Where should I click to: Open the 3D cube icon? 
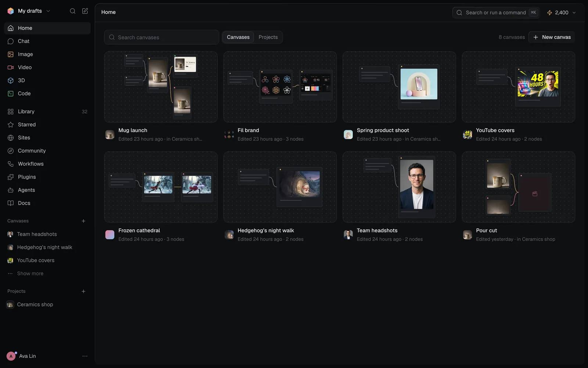(11, 80)
